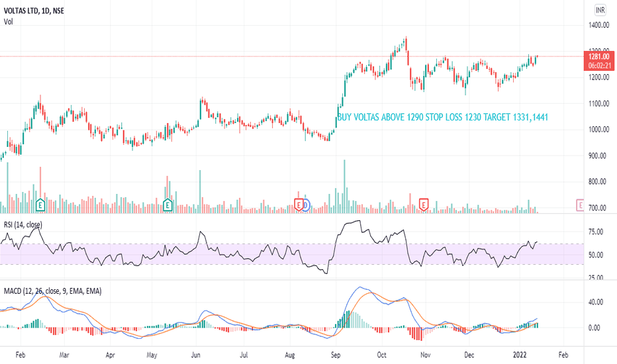Click the 2022 label on the time axis
Image resolution: width=617 pixels, height=364 pixels.
(520, 355)
